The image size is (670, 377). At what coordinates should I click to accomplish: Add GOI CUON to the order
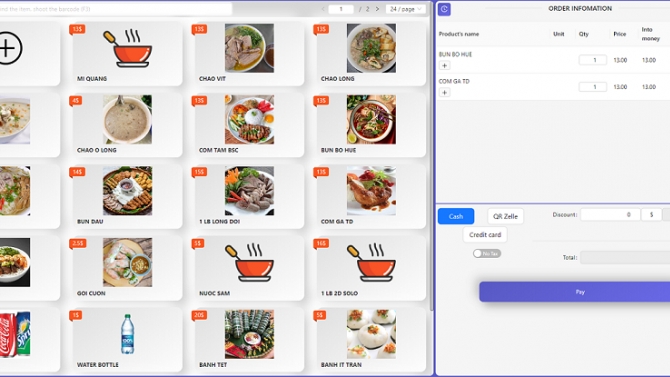127,268
